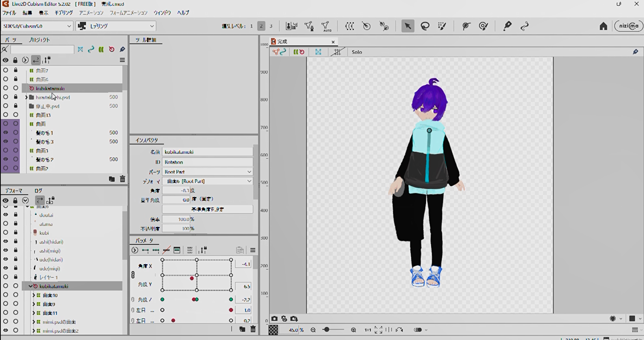644x340 pixels.
Task: Toggle visibility of doutai deformer
Action: [6, 215]
